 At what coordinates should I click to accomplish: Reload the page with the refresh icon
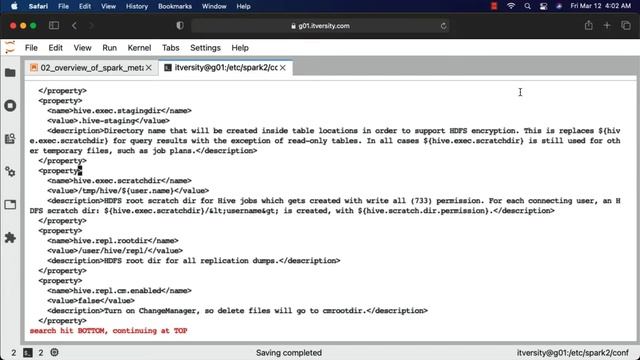tap(444, 26)
